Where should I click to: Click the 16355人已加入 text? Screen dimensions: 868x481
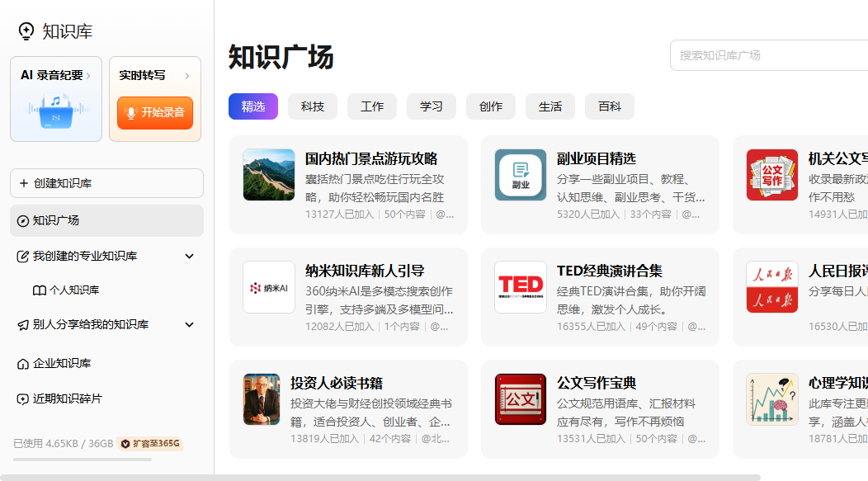tap(592, 327)
